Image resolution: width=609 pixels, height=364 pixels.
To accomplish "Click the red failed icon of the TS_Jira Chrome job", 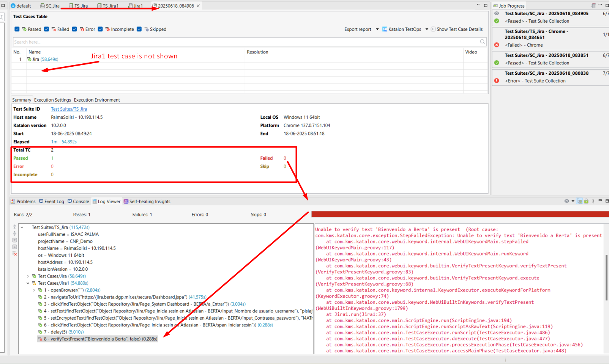I will point(497,45).
